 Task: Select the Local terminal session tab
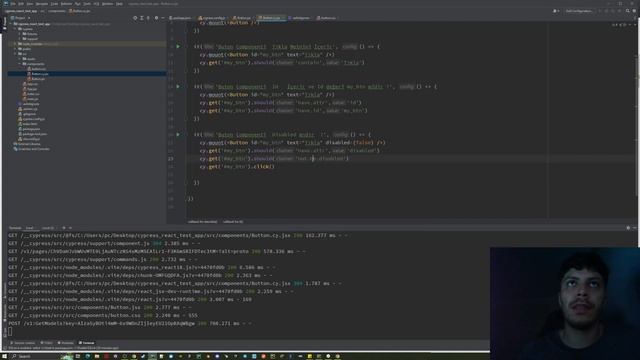30,228
